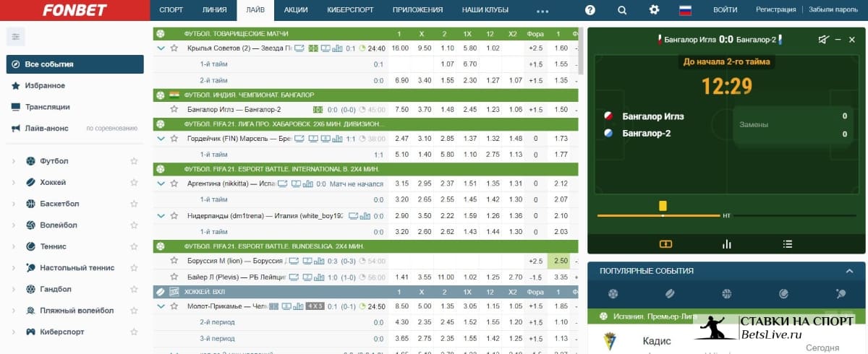Select Все события in sidebar
The width and height of the screenshot is (868, 354).
[75, 64]
